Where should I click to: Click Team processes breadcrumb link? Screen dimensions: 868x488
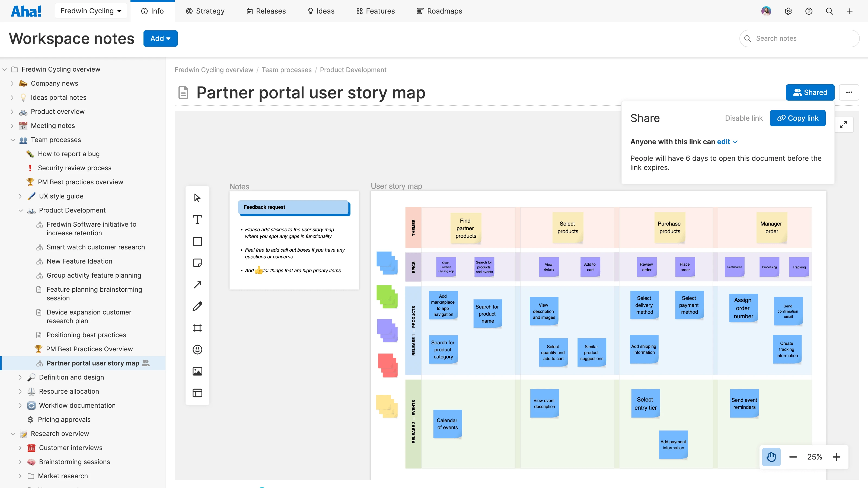tap(286, 70)
